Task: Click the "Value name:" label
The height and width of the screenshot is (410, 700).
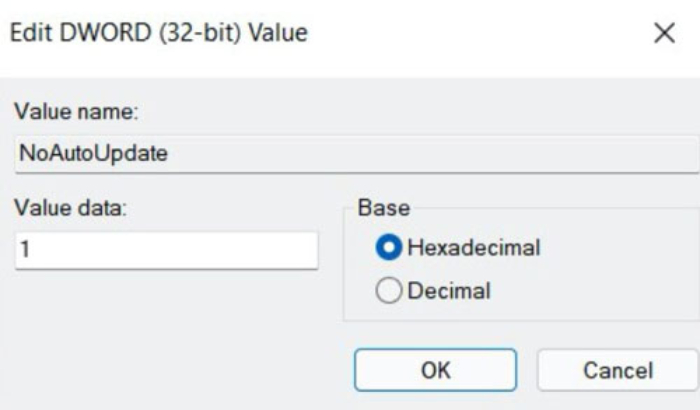Action: (76, 111)
